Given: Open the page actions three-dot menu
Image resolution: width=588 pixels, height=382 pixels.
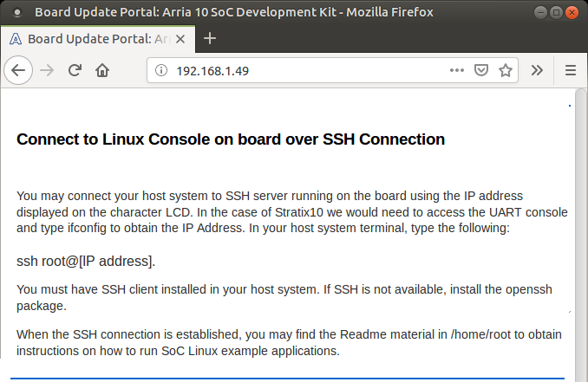Looking at the screenshot, I should pos(457,70).
